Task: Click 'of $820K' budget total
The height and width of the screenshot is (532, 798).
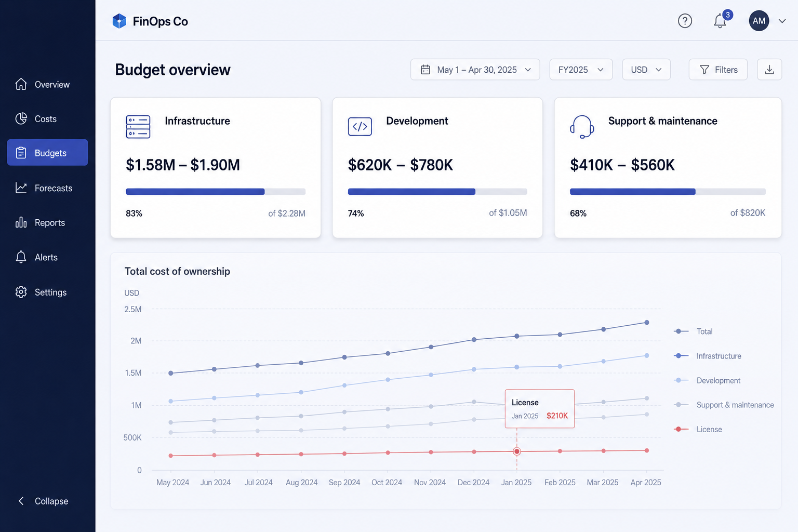Action: pos(748,213)
